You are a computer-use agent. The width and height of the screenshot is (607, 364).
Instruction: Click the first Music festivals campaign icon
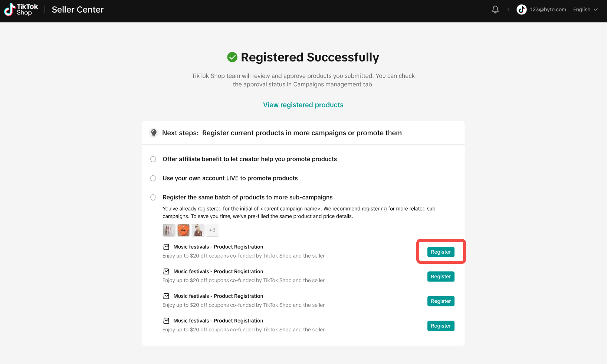coord(167,247)
